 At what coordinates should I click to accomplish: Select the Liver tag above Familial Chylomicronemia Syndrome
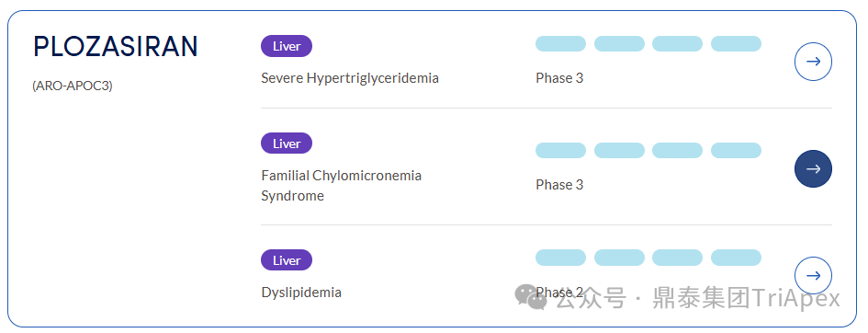pyautogui.click(x=287, y=144)
